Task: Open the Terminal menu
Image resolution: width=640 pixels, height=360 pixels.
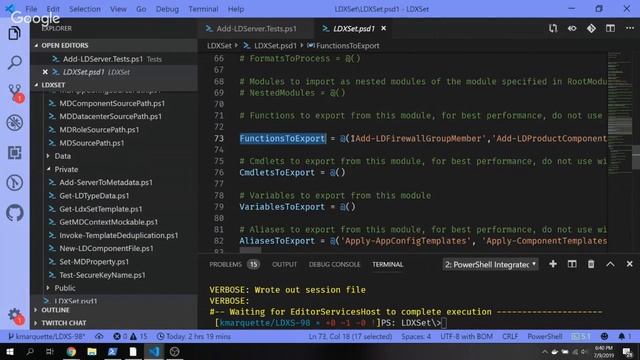Action: tap(203, 9)
